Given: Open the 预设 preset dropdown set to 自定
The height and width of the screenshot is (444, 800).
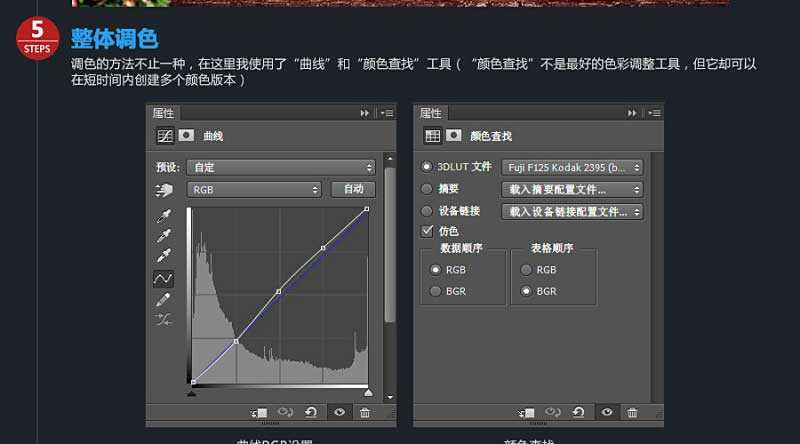Looking at the screenshot, I should tap(280, 167).
